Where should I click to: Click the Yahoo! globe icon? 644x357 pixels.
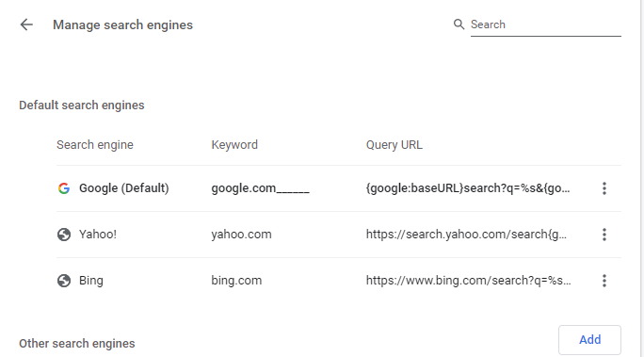[64, 235]
